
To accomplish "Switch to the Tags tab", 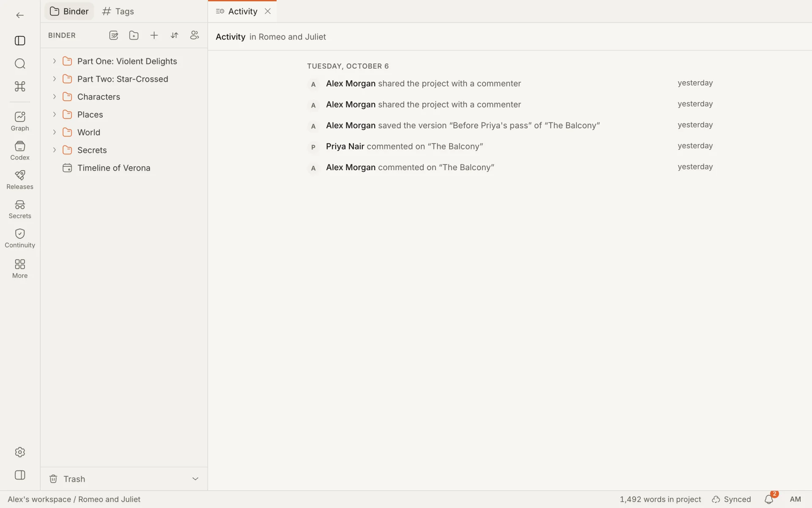I will (x=118, y=11).
